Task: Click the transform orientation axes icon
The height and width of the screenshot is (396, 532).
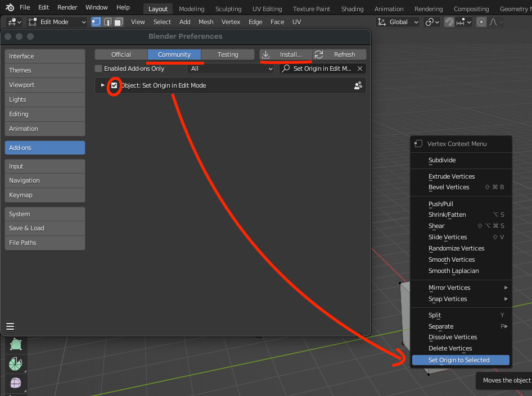Action: point(382,22)
